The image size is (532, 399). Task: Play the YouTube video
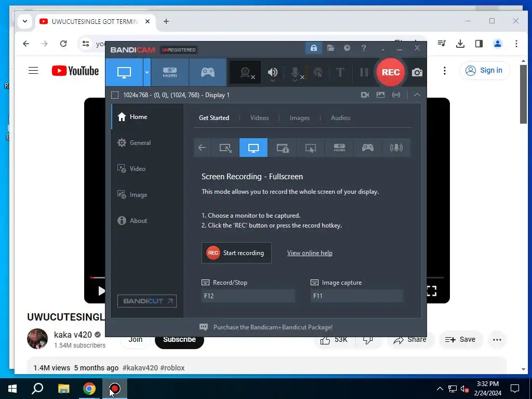click(101, 291)
